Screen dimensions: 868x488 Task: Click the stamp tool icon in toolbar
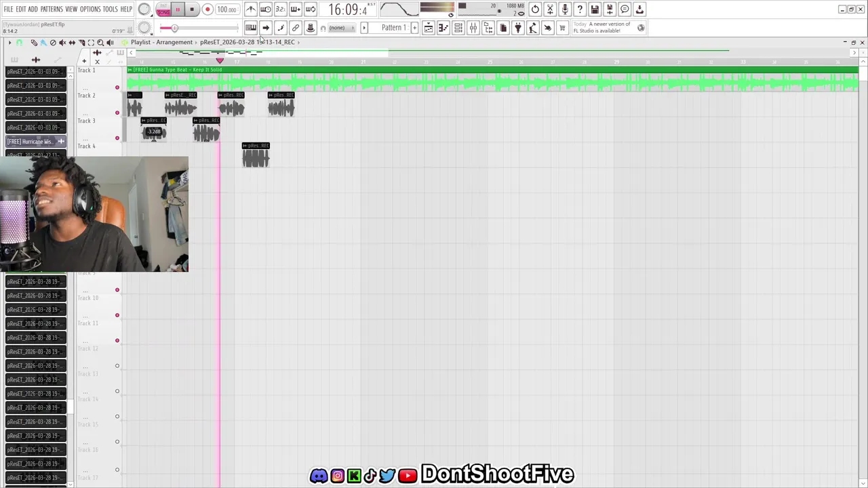pyautogui.click(x=311, y=28)
